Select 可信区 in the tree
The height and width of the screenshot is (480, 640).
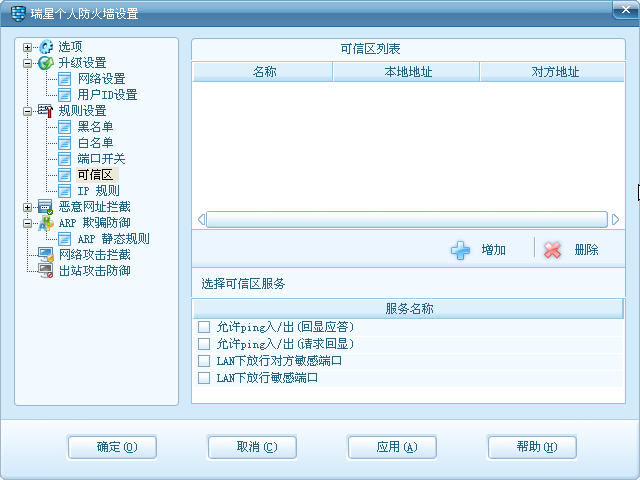(x=97, y=175)
